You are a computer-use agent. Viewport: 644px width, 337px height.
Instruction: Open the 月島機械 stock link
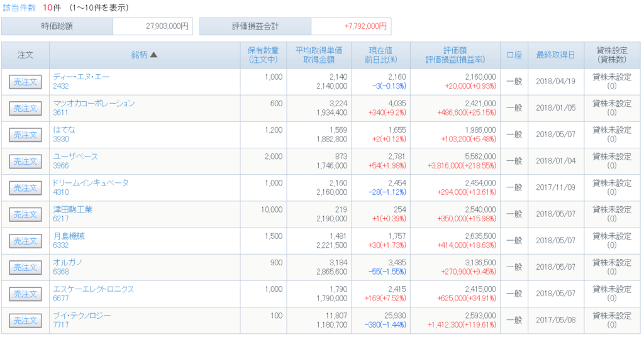click(x=69, y=236)
